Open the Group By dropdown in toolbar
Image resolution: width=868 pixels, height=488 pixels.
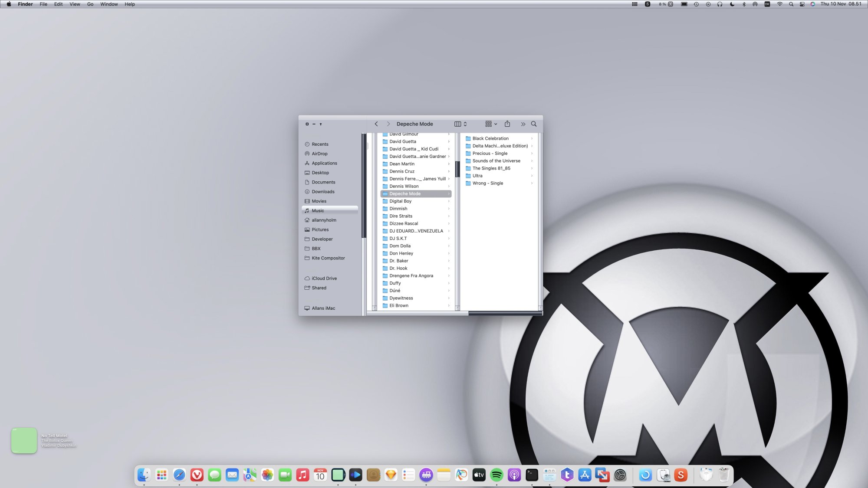491,124
